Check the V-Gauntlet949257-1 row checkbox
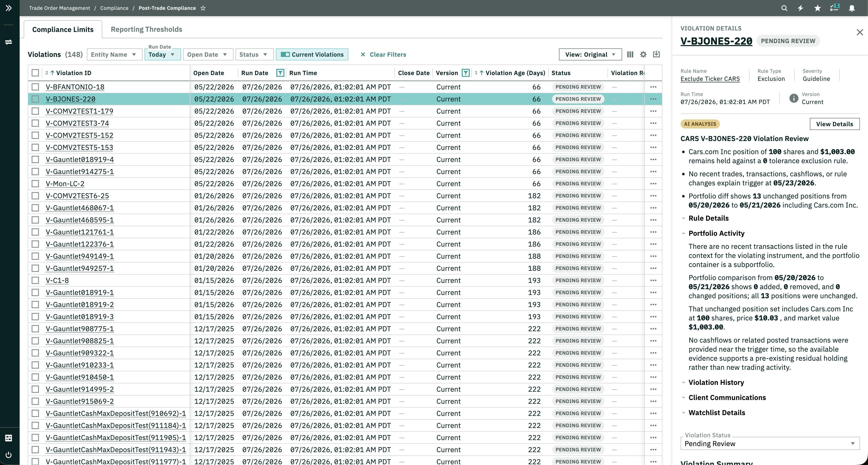Viewport: 868px width, 465px height. (x=35, y=268)
